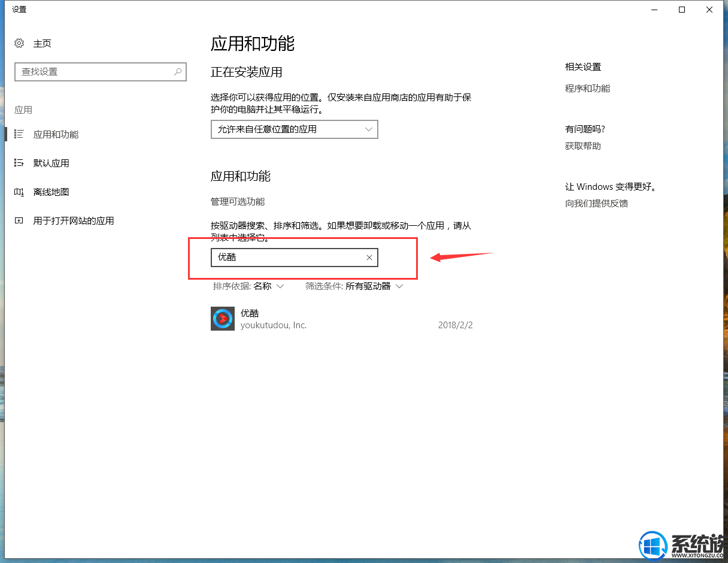Viewport: 728px width, 563px height.
Task: Click the Home gear icon
Action: click(19, 43)
